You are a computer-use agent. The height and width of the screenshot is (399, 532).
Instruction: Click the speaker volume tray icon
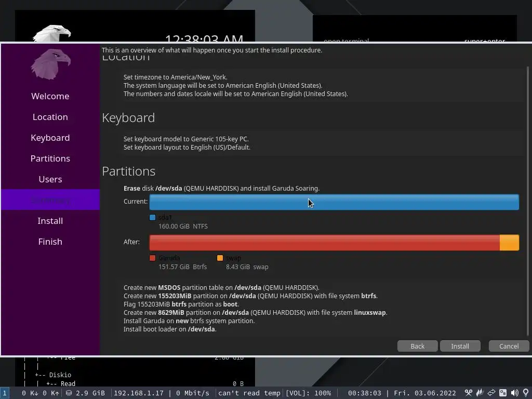tap(514, 393)
